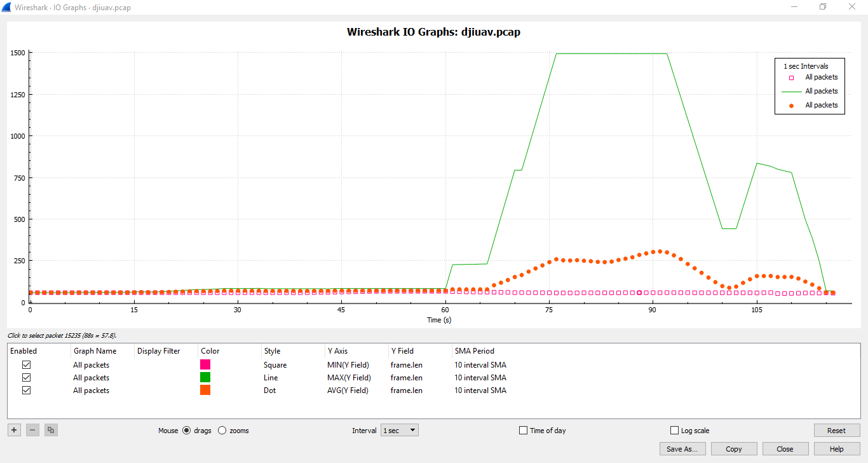Select the Mouse drags radio option
868x463 pixels.
tap(186, 431)
